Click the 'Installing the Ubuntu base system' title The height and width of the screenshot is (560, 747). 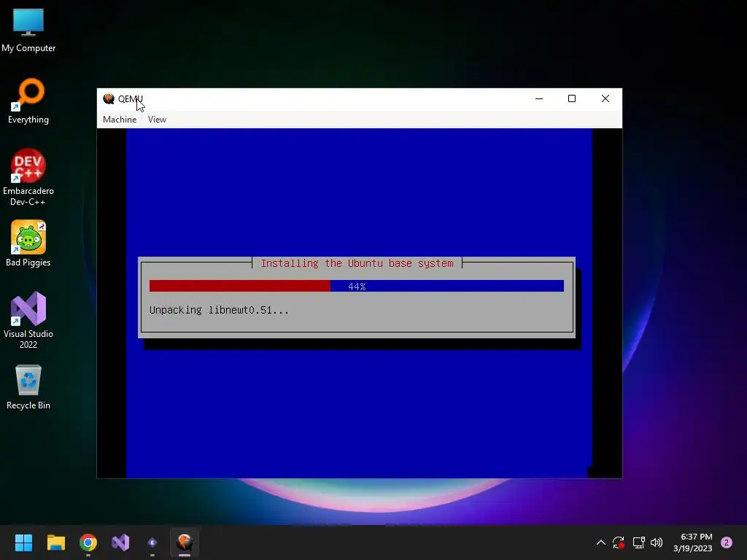(357, 263)
